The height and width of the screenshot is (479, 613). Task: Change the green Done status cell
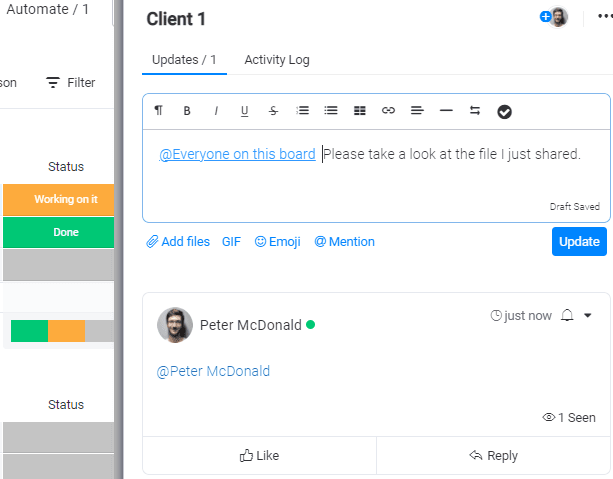(59, 232)
